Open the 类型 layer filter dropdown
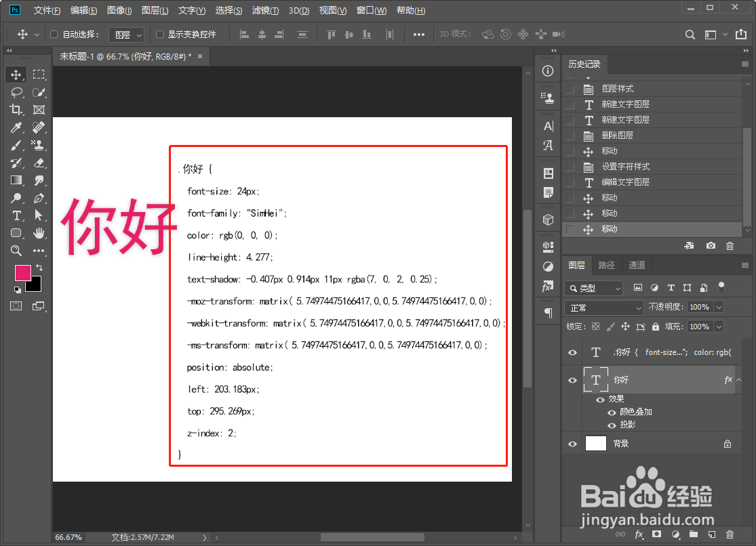 [593, 288]
